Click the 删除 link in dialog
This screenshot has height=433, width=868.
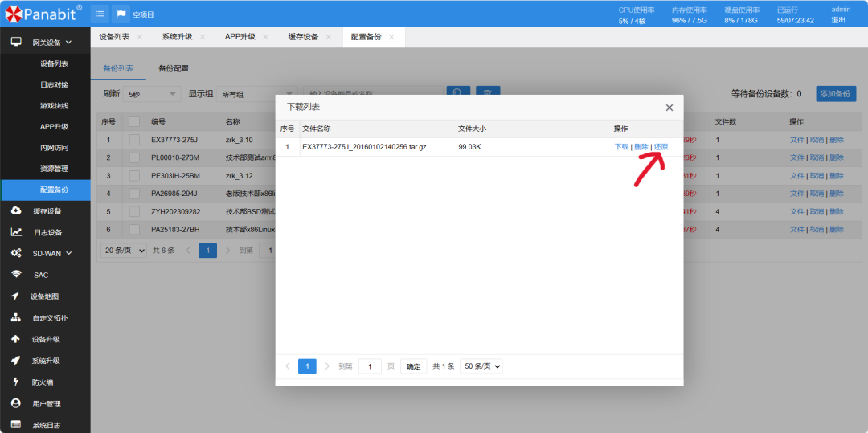click(x=641, y=147)
